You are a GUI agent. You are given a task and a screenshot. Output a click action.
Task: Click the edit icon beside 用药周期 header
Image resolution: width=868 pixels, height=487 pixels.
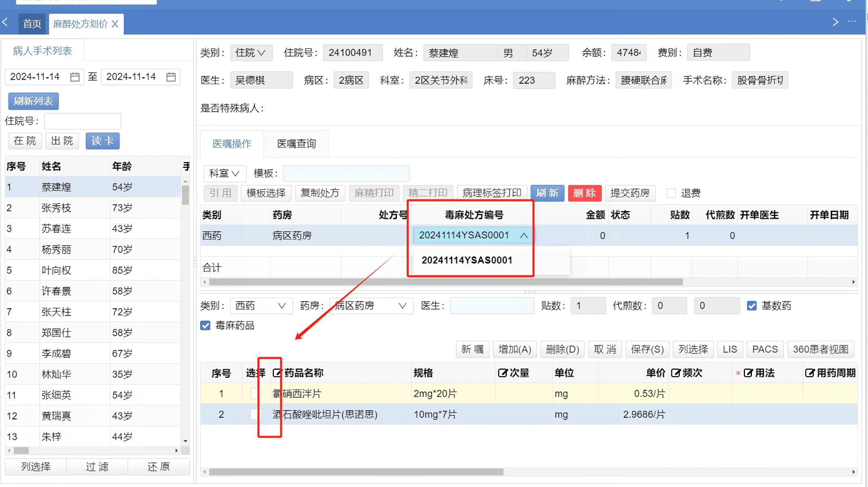[810, 373]
